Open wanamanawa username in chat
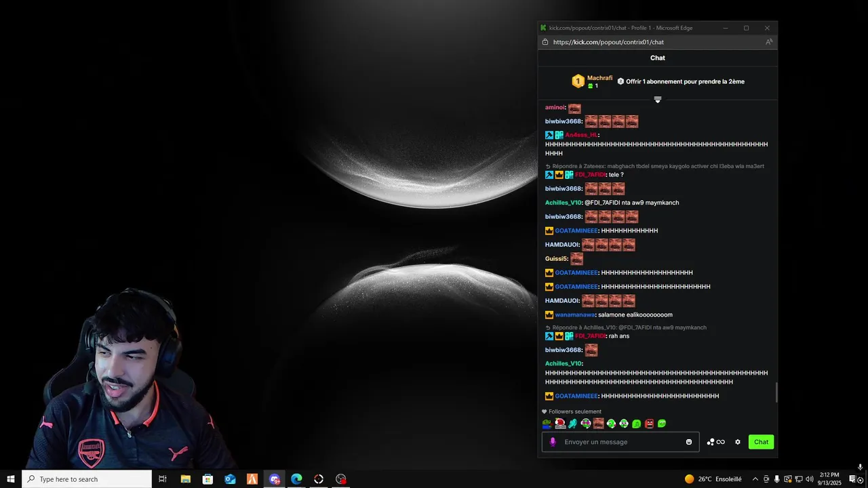The image size is (868, 488). tap(575, 315)
